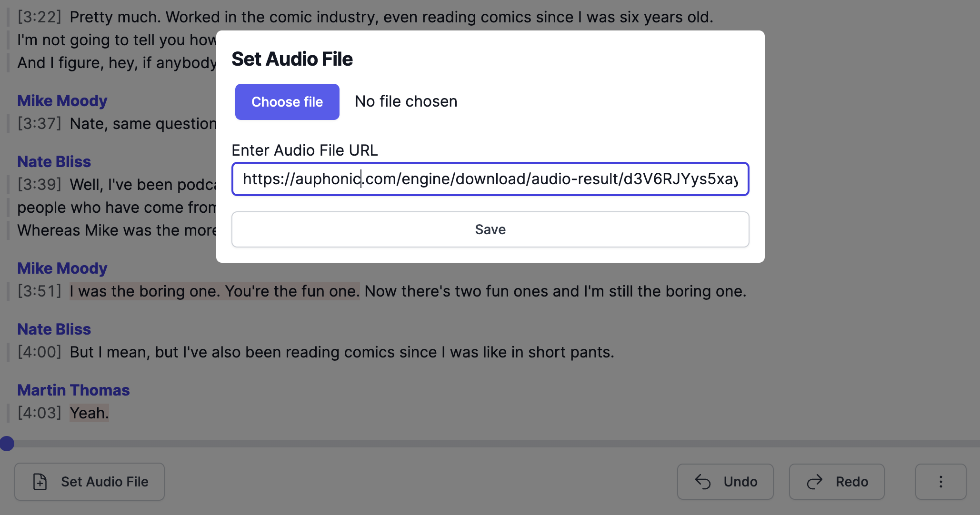Click the Save button icon area

(490, 228)
